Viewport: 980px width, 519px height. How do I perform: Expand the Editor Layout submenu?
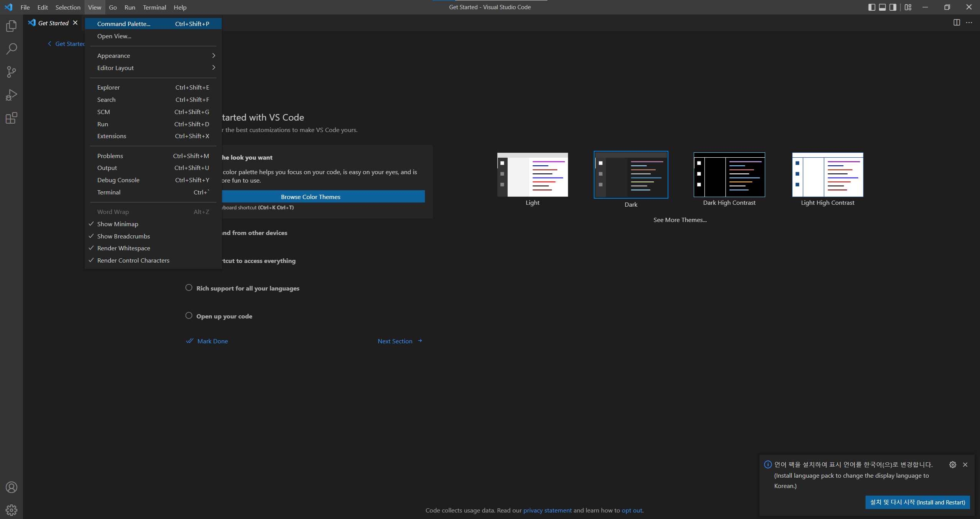click(115, 68)
